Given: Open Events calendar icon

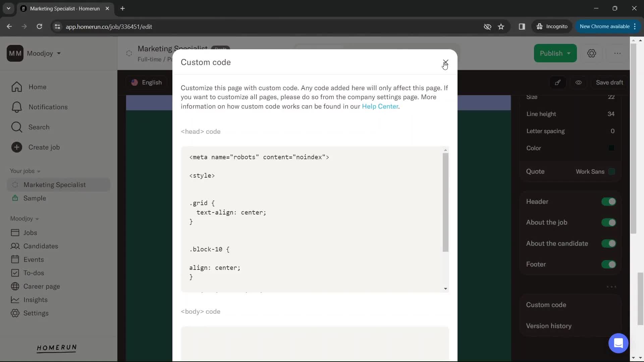Looking at the screenshot, I should coord(15,259).
